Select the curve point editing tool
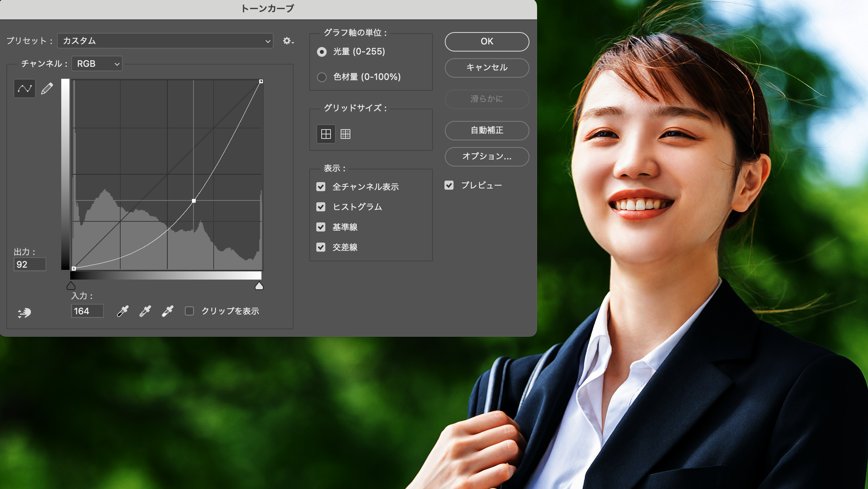The width and height of the screenshot is (868, 489). pyautogui.click(x=25, y=88)
